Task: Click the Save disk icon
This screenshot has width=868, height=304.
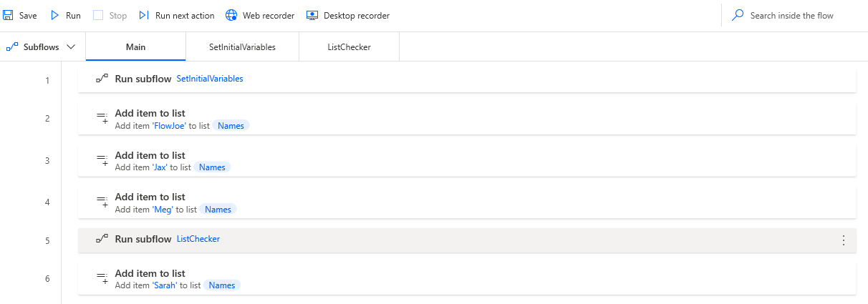Action: 9,15
